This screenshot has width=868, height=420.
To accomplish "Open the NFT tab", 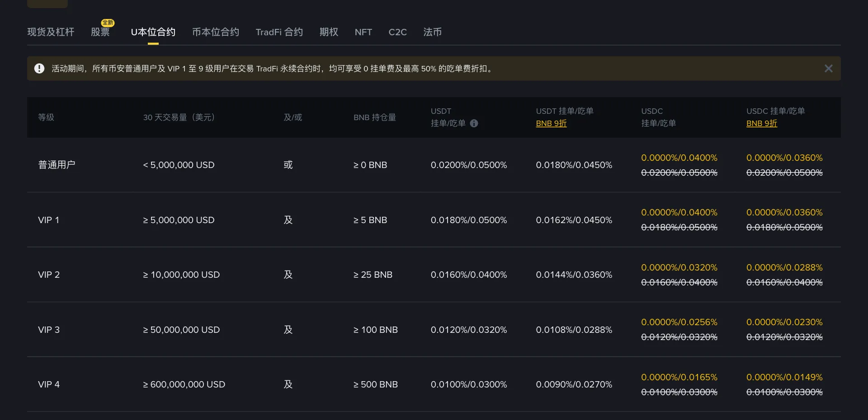I will coord(363,32).
